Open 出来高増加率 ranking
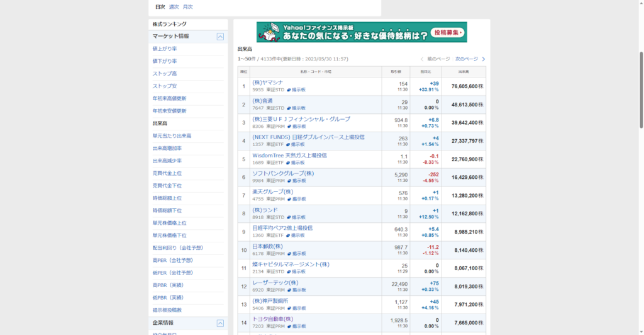The image size is (644, 335). (x=167, y=149)
